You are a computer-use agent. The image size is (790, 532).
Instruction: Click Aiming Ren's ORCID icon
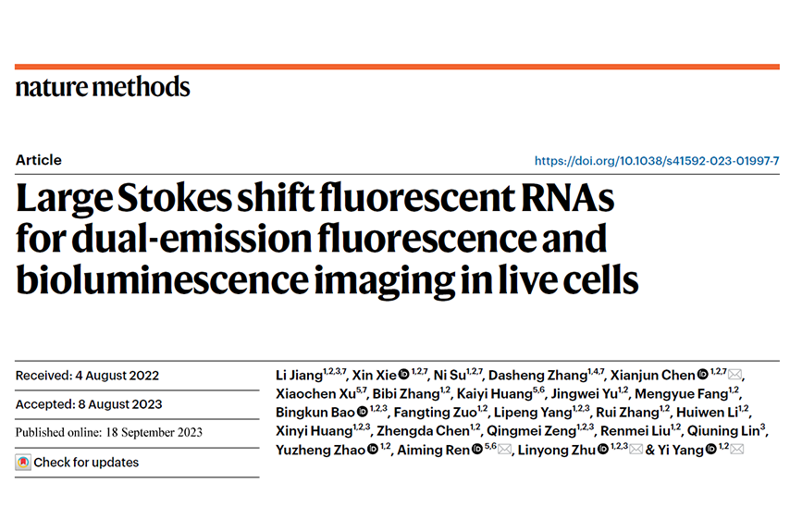point(476,449)
